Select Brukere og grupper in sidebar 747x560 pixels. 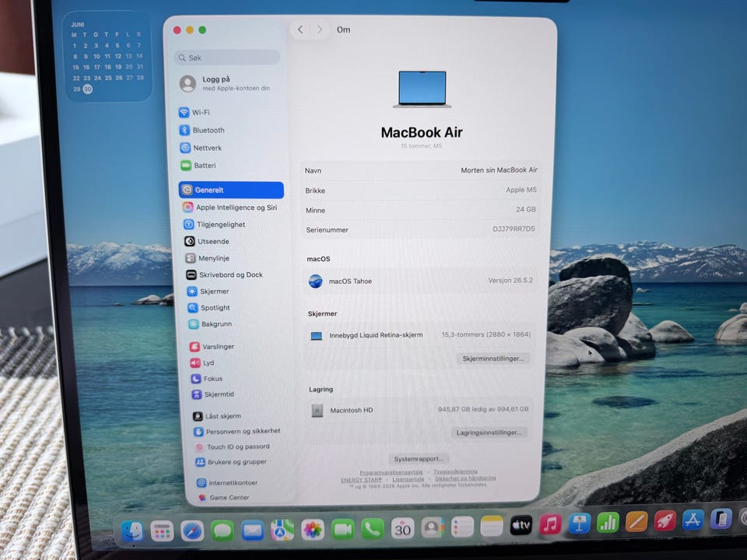coord(231,462)
